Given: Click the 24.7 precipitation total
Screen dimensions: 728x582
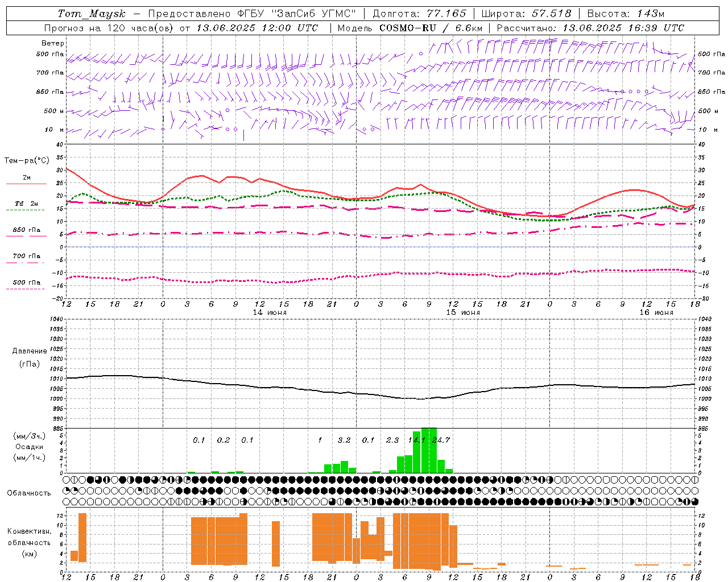Looking at the screenshot, I should tap(441, 440).
